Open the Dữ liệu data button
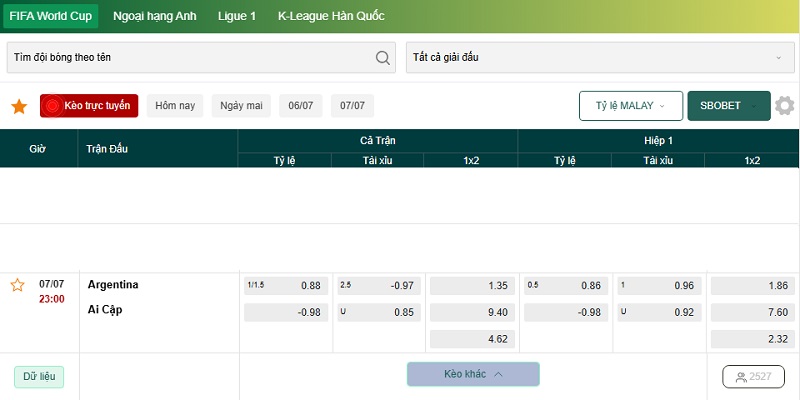 39,377
